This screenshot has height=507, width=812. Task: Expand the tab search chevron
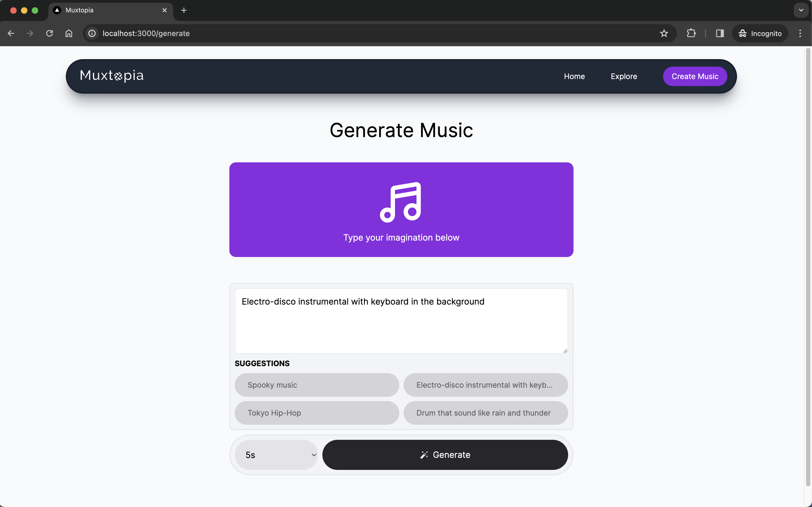[x=801, y=10]
